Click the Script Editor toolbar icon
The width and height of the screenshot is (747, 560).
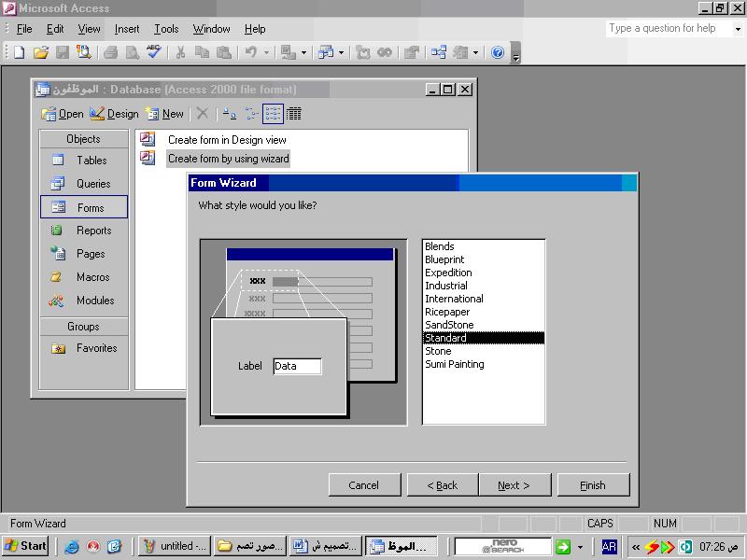click(385, 52)
